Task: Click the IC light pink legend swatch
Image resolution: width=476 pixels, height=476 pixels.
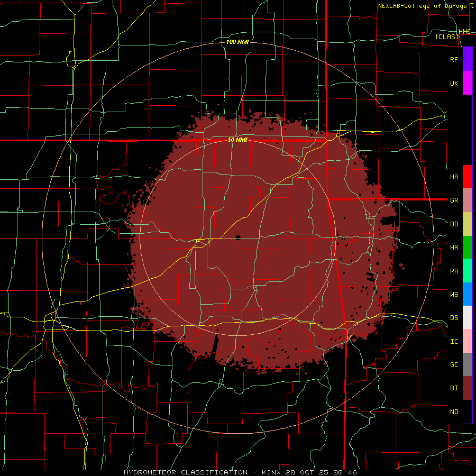Action: (467, 341)
